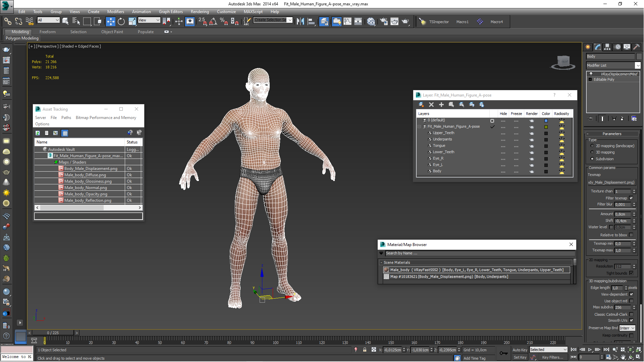Click the Texmap Body_Male_Displasement.png button
Viewport: 644px width, 362px height.
coord(611,182)
